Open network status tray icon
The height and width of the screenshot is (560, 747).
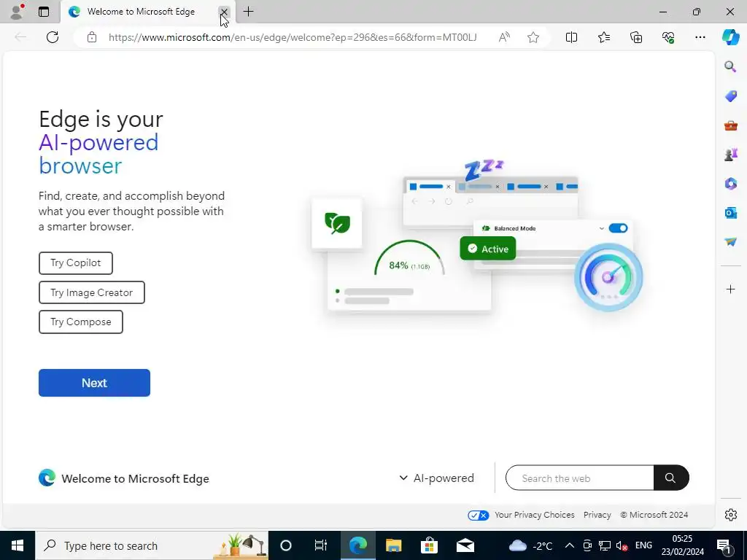[x=605, y=545]
